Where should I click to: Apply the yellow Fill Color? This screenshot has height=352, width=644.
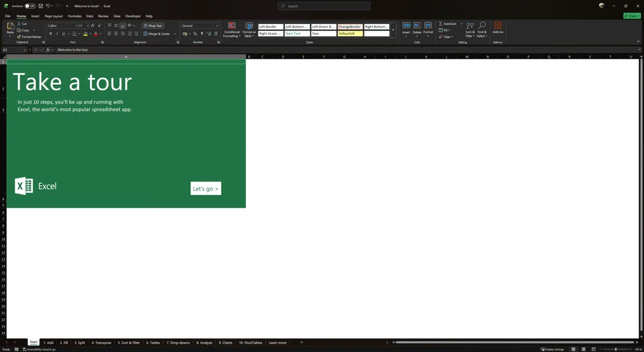pos(85,34)
